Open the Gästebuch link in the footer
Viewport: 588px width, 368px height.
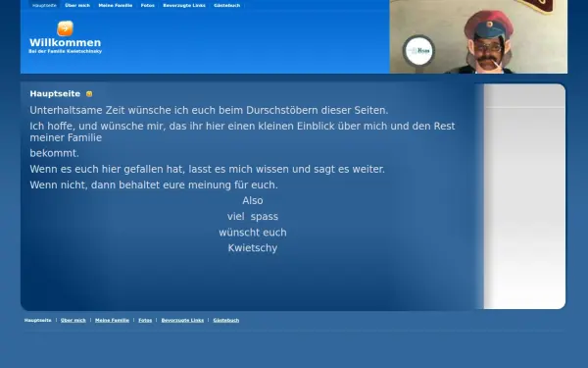[226, 320]
